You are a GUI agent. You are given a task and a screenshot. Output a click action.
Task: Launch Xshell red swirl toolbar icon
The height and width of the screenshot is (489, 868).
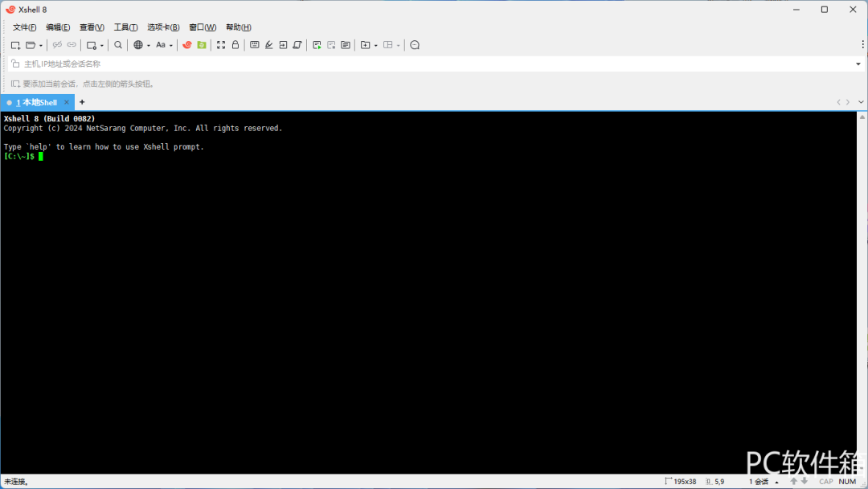click(x=187, y=45)
